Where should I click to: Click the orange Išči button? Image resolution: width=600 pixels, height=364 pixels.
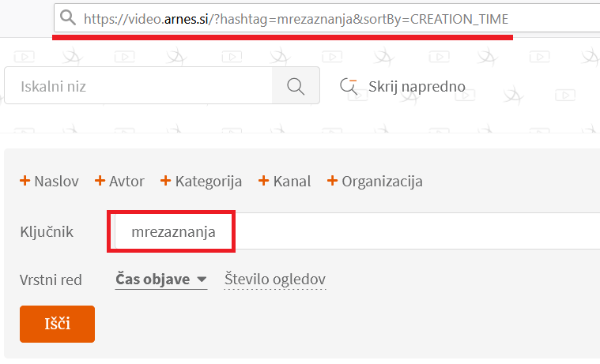pyautogui.click(x=58, y=324)
